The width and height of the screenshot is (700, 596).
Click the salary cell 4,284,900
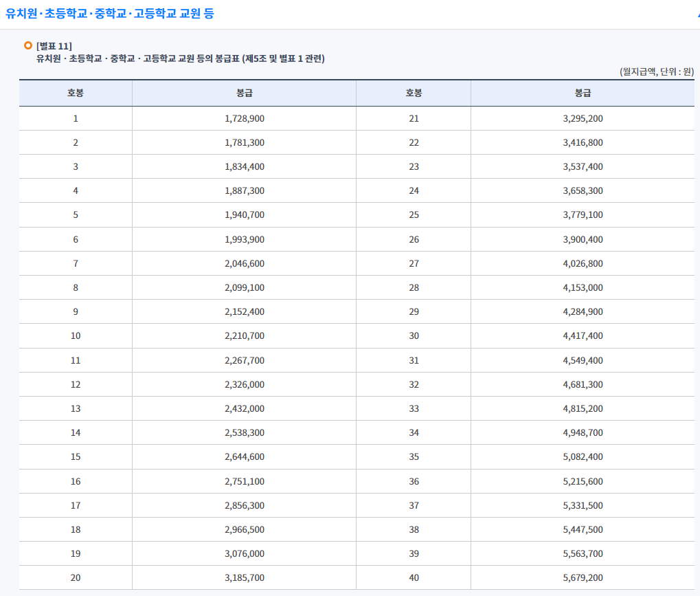(583, 312)
